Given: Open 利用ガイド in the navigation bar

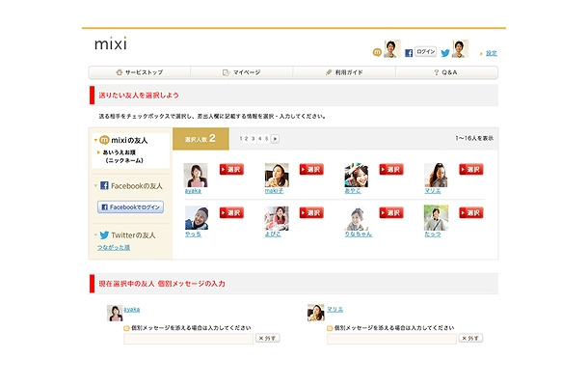Looking at the screenshot, I should point(344,72).
